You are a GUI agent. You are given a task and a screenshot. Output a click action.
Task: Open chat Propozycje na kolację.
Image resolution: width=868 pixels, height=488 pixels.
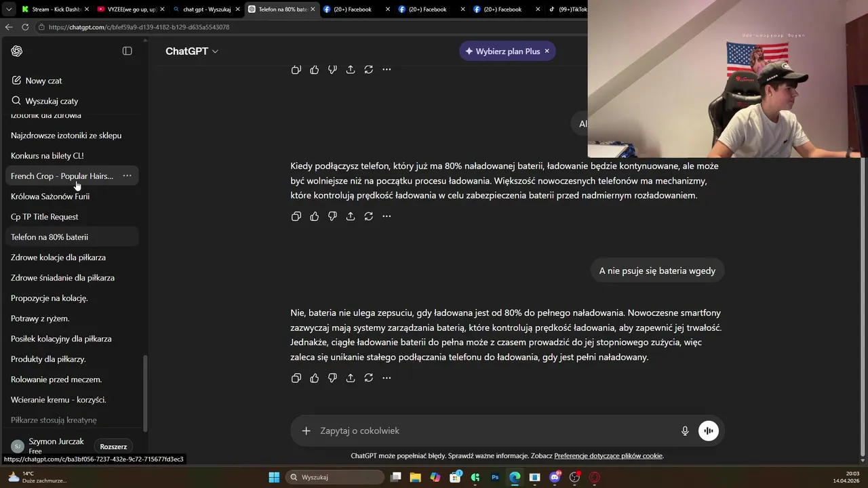click(72, 298)
